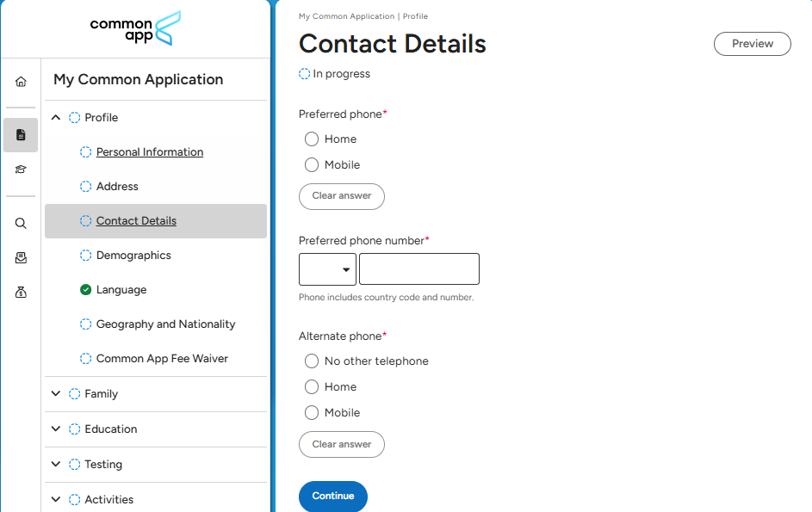Expand the Education section

click(x=57, y=429)
